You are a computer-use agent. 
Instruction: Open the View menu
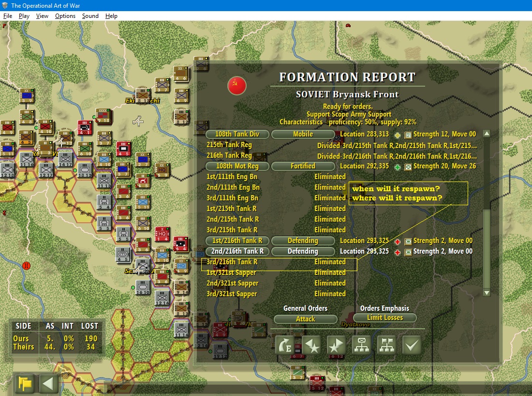click(x=42, y=16)
